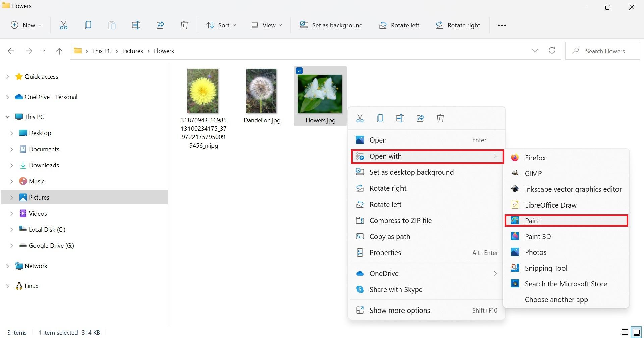Select Paint from the Open with submenu

(567, 221)
